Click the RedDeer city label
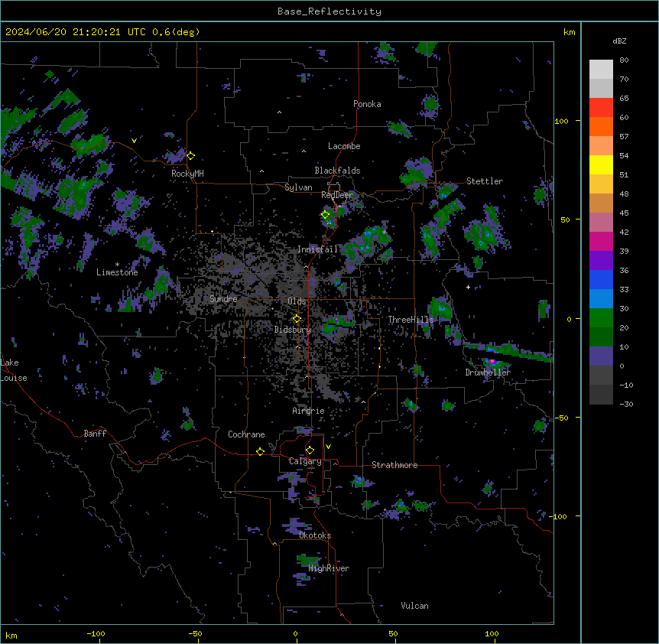This screenshot has width=659, height=644. click(337, 195)
